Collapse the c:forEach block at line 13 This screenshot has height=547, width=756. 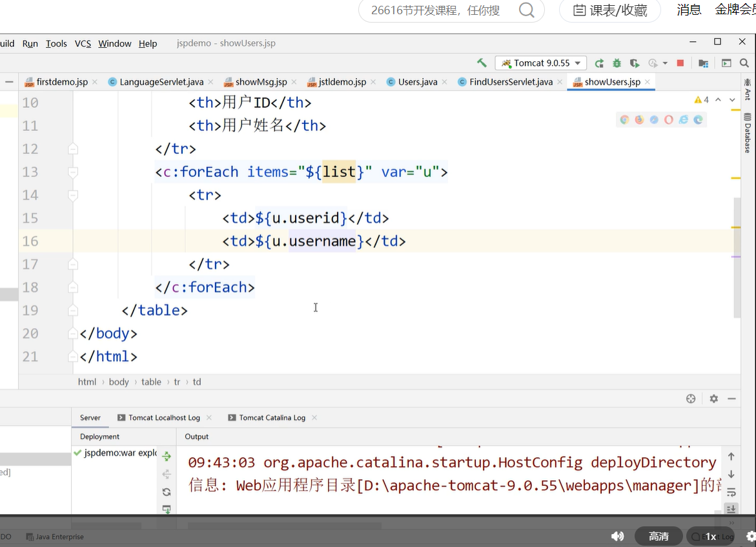point(73,172)
